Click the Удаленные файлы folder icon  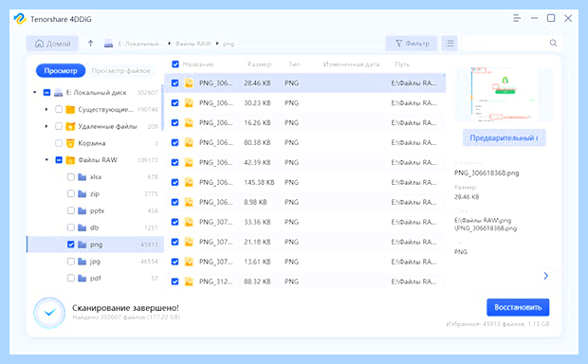point(70,126)
